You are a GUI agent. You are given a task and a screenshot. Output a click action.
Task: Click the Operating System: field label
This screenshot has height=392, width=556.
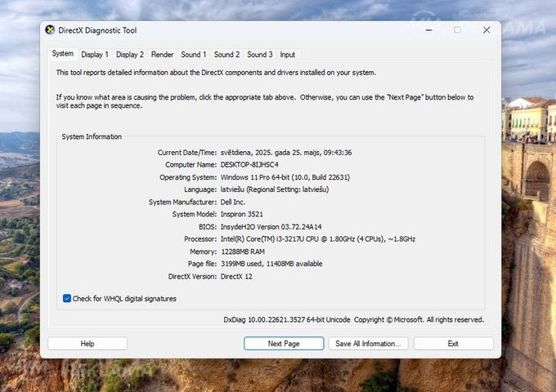[x=188, y=177]
